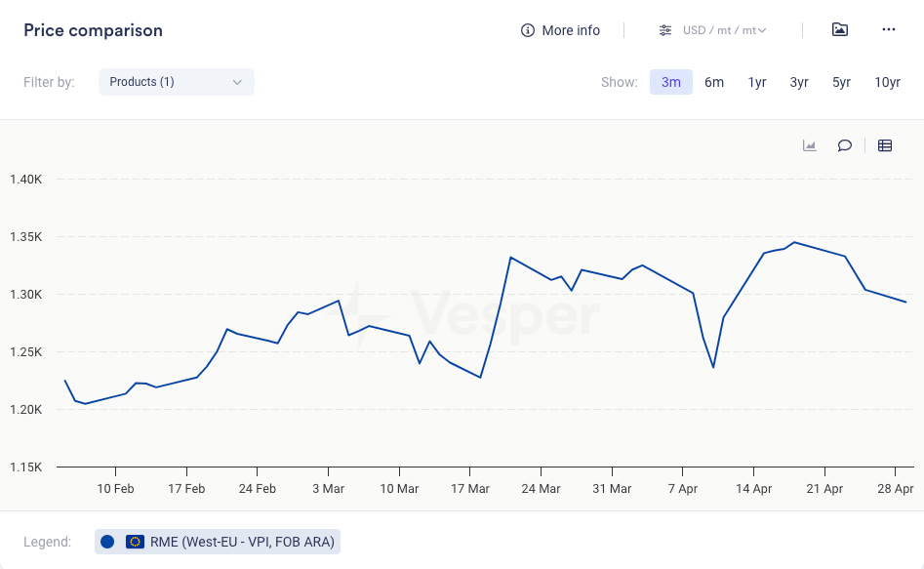
Task: Open the image gallery folder icon
Action: coord(839,30)
